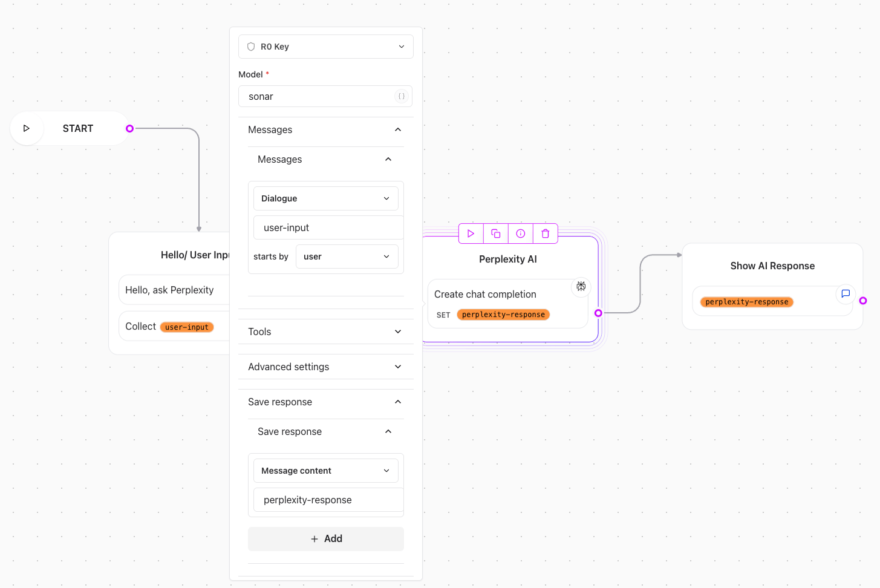880x588 pixels.
Task: Click the Show AI Response group title
Action: point(772,266)
